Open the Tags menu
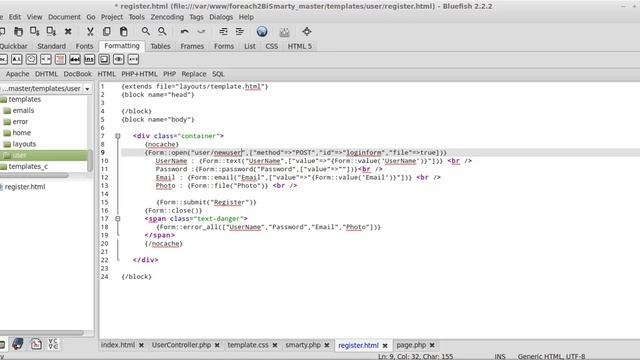Image resolution: width=640 pixels, height=360 pixels. tap(196, 17)
